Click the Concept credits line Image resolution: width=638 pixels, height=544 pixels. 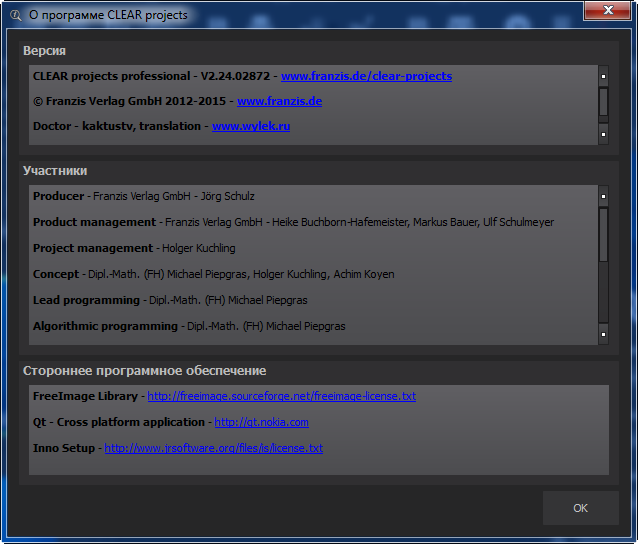214,274
